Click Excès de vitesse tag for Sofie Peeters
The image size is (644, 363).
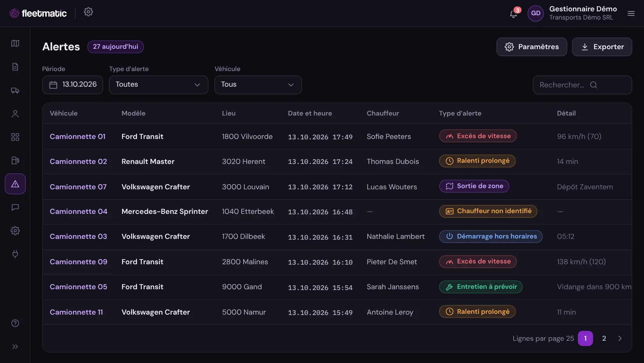pos(478,136)
